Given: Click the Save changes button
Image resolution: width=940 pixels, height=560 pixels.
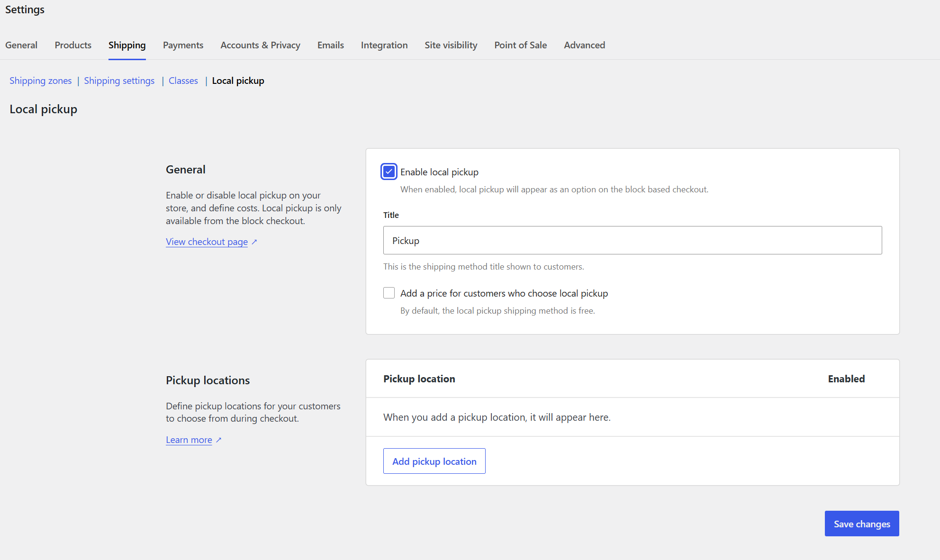Looking at the screenshot, I should pyautogui.click(x=862, y=524).
